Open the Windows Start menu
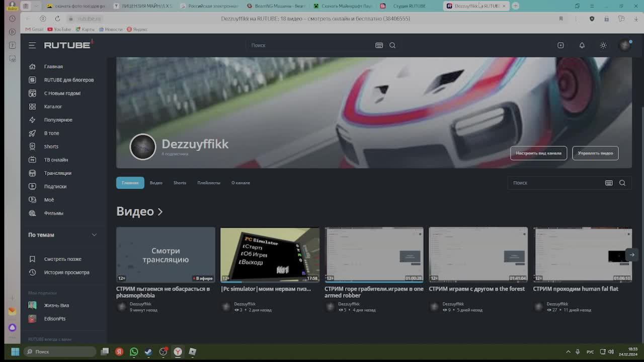 click(15, 351)
